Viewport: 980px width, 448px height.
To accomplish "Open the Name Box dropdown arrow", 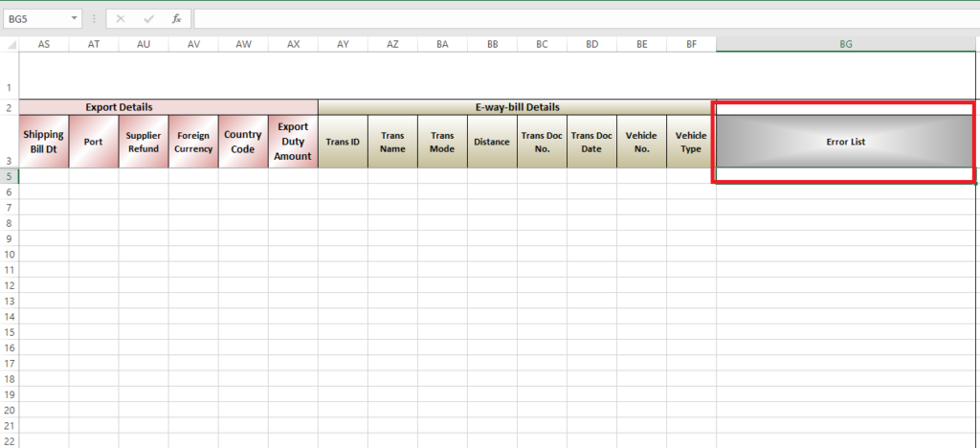I will (x=75, y=19).
